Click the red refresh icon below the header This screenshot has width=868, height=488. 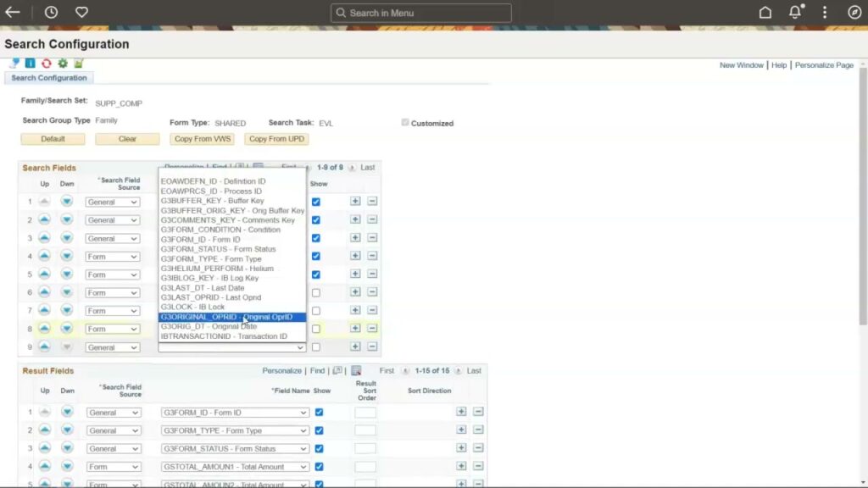pos(47,63)
